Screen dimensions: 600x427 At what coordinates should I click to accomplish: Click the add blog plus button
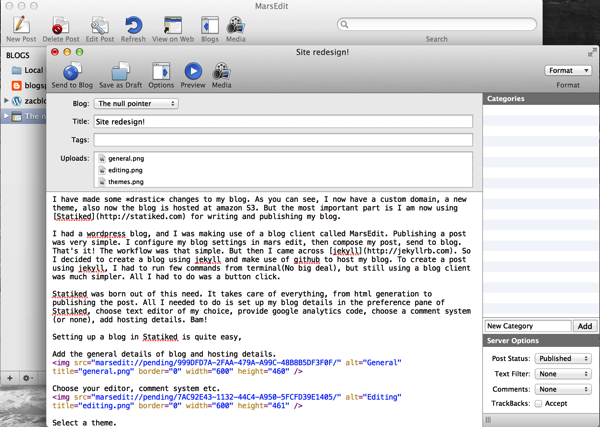click(x=10, y=378)
